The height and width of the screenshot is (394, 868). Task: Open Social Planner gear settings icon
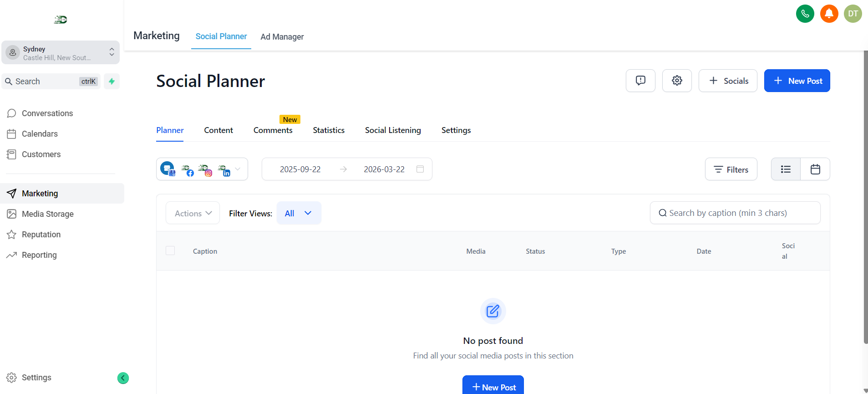tap(676, 81)
